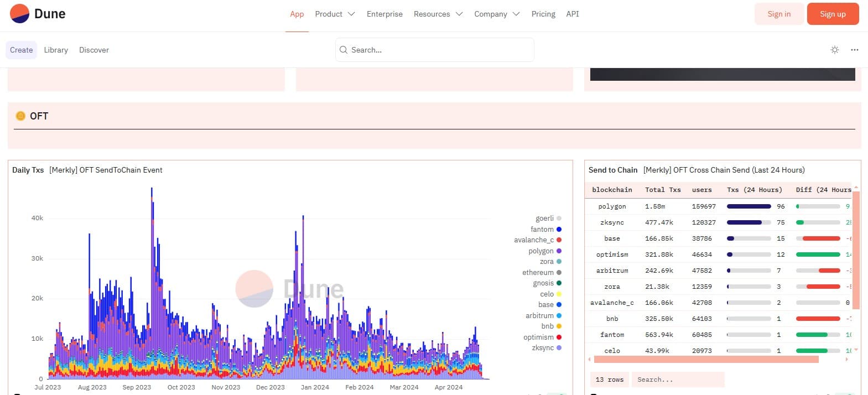This screenshot has width=868, height=395.
Task: Click the table vertical scrollbar
Action: (856, 250)
